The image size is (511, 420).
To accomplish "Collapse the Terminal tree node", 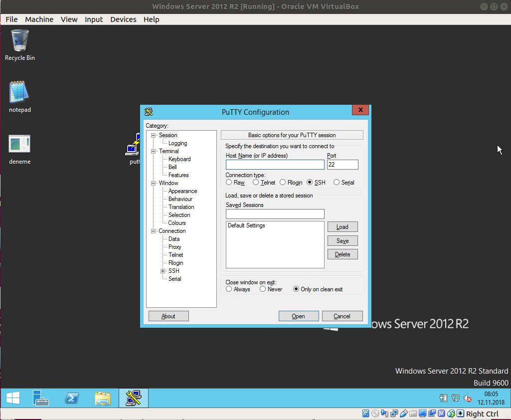I will [x=153, y=151].
